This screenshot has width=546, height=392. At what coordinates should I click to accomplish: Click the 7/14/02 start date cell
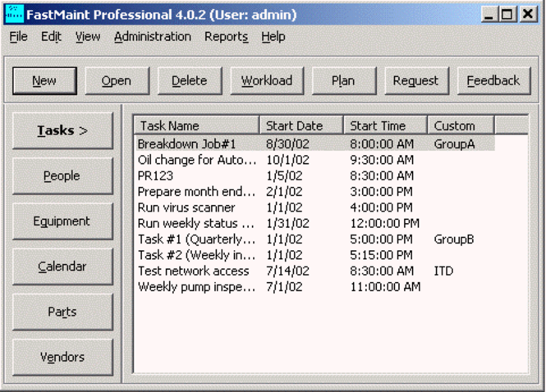tap(287, 271)
